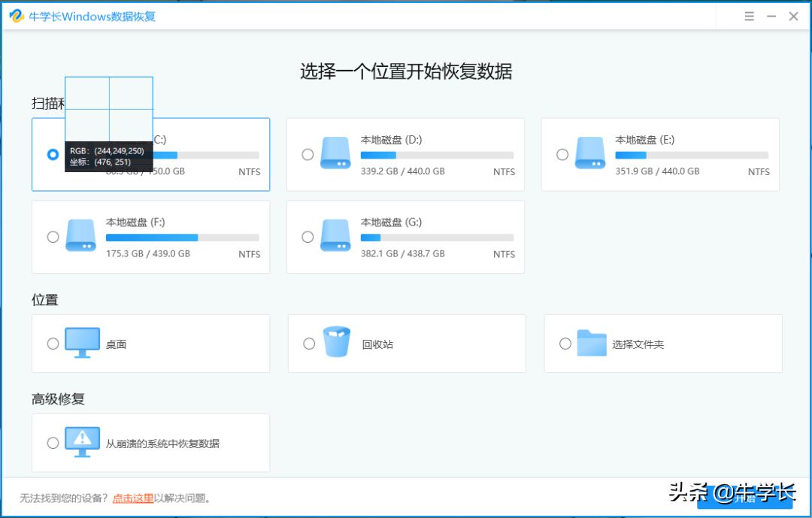This screenshot has height=518, width=812.
Task: Select the 从崩溃的系统中恢复数据 radio button
Action: pos(53,441)
